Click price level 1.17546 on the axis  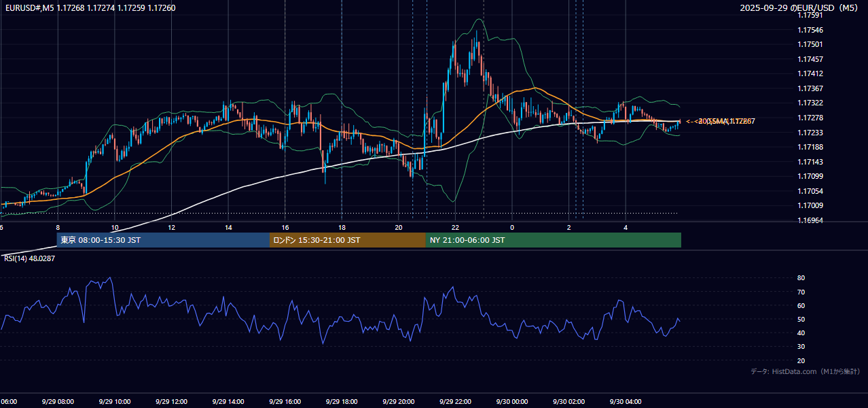810,30
